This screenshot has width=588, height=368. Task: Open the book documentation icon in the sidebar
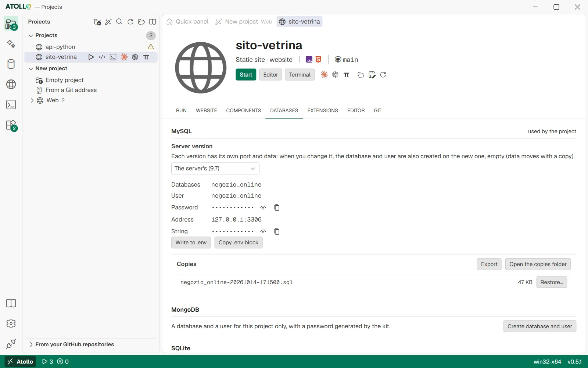pos(11,303)
